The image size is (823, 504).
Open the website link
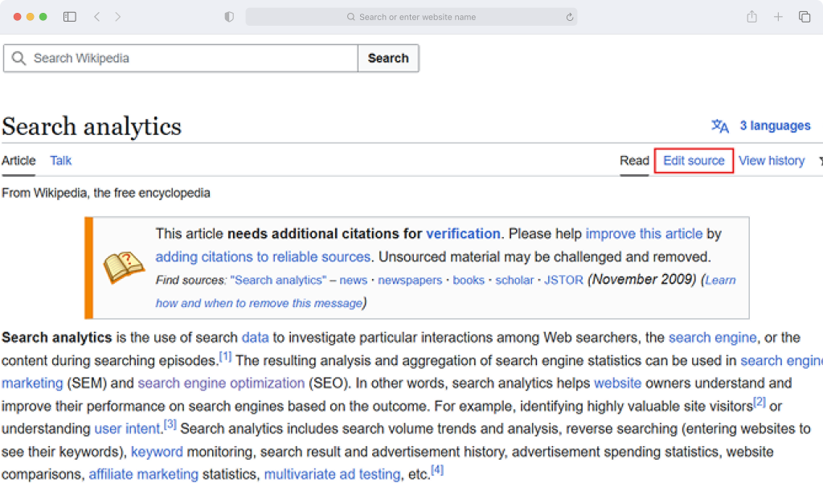point(617,383)
